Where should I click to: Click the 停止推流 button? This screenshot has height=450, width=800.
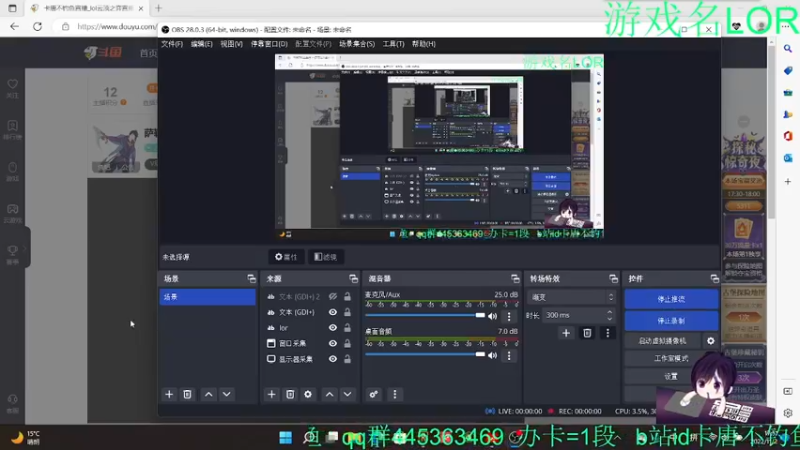pos(671,299)
